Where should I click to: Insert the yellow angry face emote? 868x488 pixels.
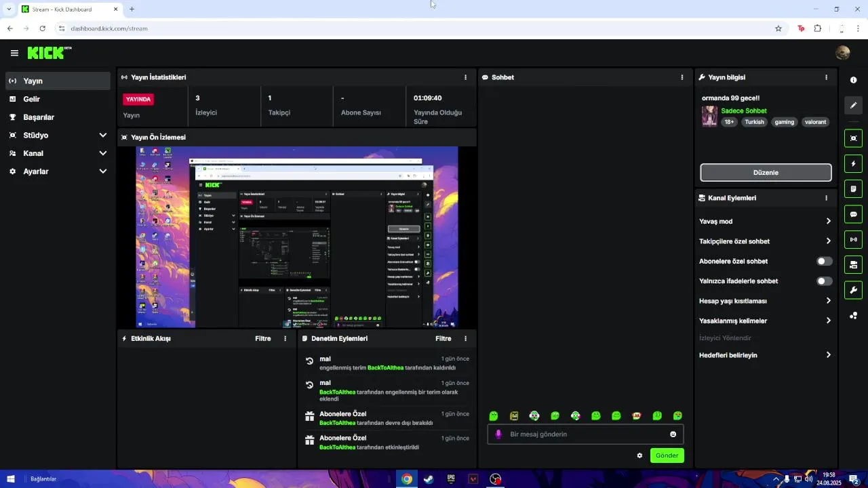(x=514, y=415)
